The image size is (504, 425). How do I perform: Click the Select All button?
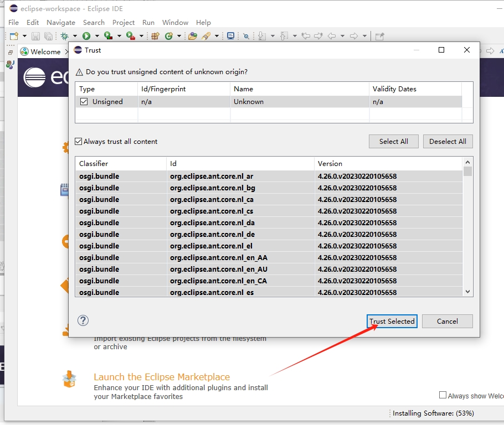pos(393,141)
